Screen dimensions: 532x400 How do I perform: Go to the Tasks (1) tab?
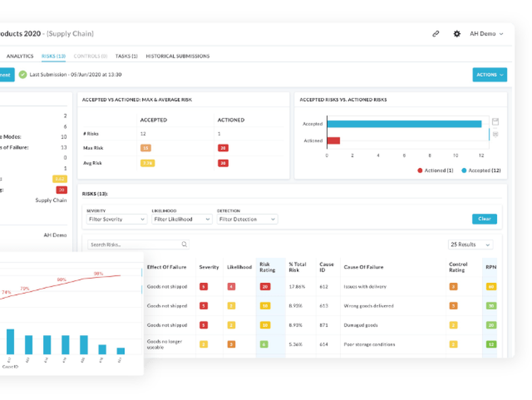126,56
